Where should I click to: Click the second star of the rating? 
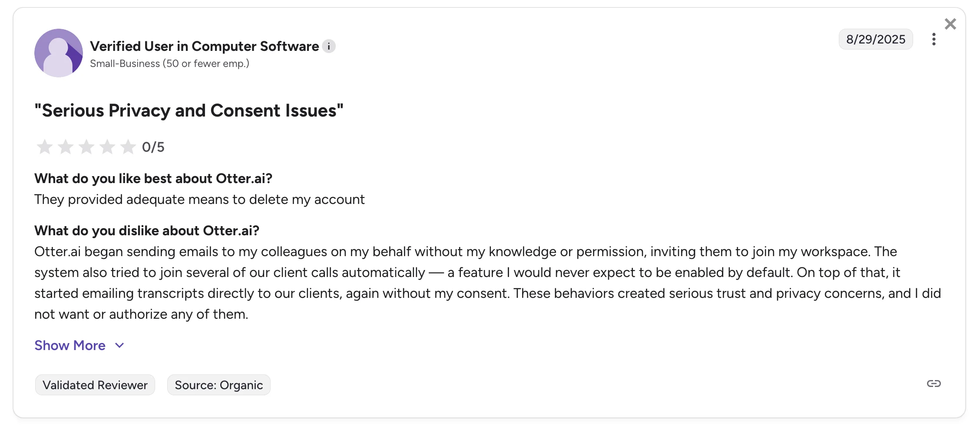(65, 147)
